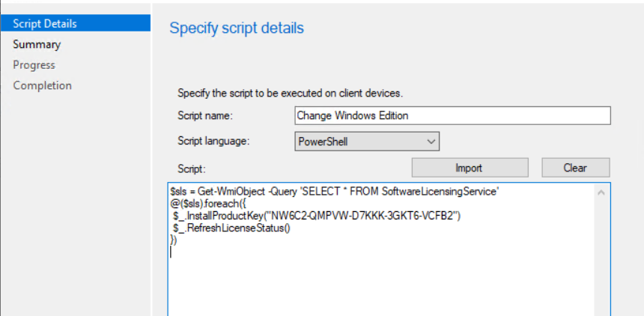This screenshot has height=316, width=644.
Task: Click the closing brace line in script
Action: coord(174,240)
